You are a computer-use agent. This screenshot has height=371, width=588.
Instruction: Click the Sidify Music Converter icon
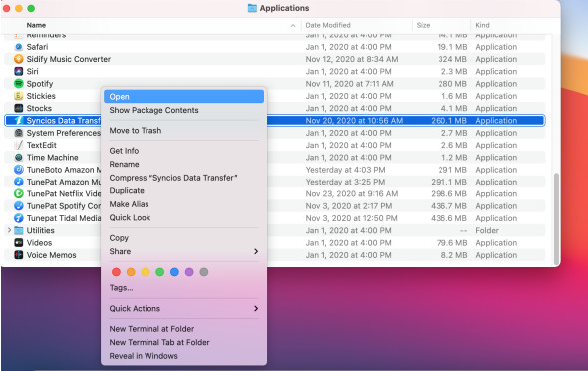point(18,59)
